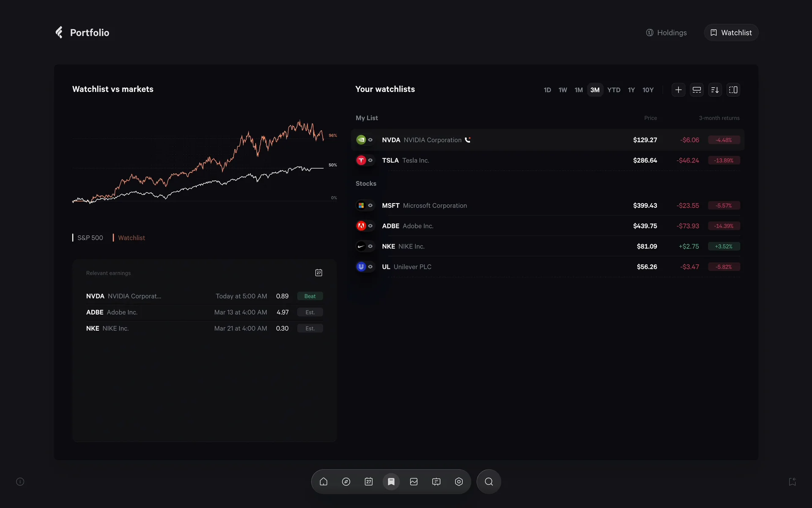Add new watchlist item with plus icon
This screenshot has width=812, height=508.
(x=678, y=90)
